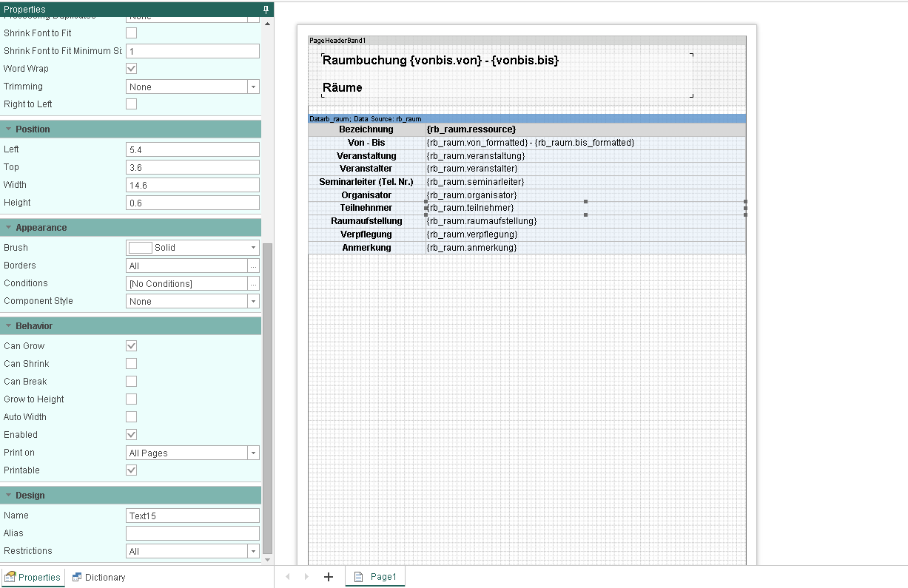The width and height of the screenshot is (908, 588).
Task: Toggle the Shrink Font to Fit checkbox
Action: [132, 33]
